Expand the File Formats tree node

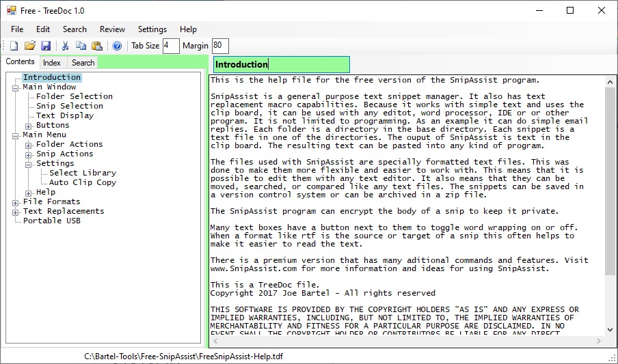(x=15, y=203)
